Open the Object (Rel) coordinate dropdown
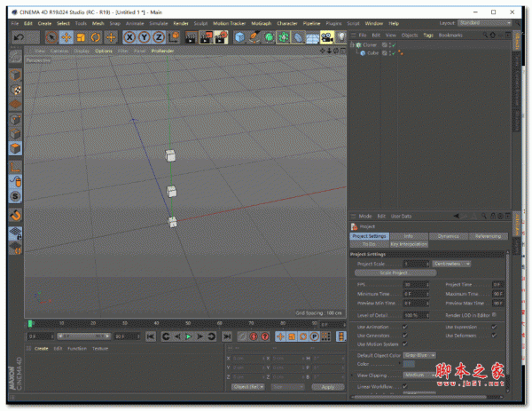532x411 pixels. coord(248,386)
